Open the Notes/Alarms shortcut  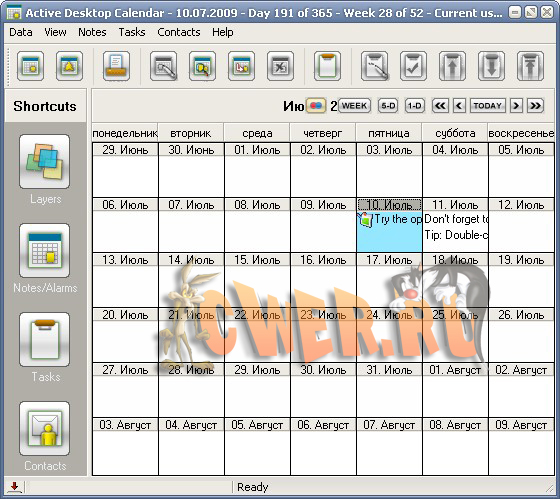45,250
